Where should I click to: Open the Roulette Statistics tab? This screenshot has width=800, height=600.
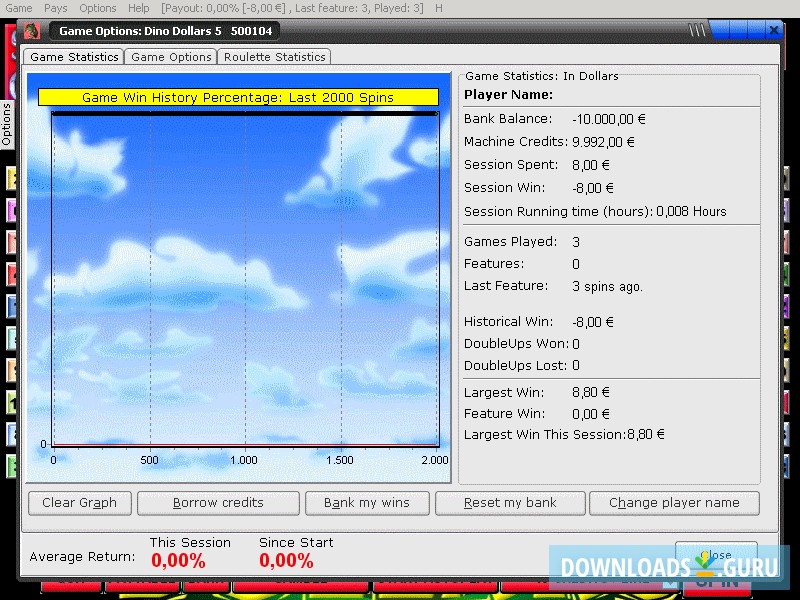click(274, 57)
